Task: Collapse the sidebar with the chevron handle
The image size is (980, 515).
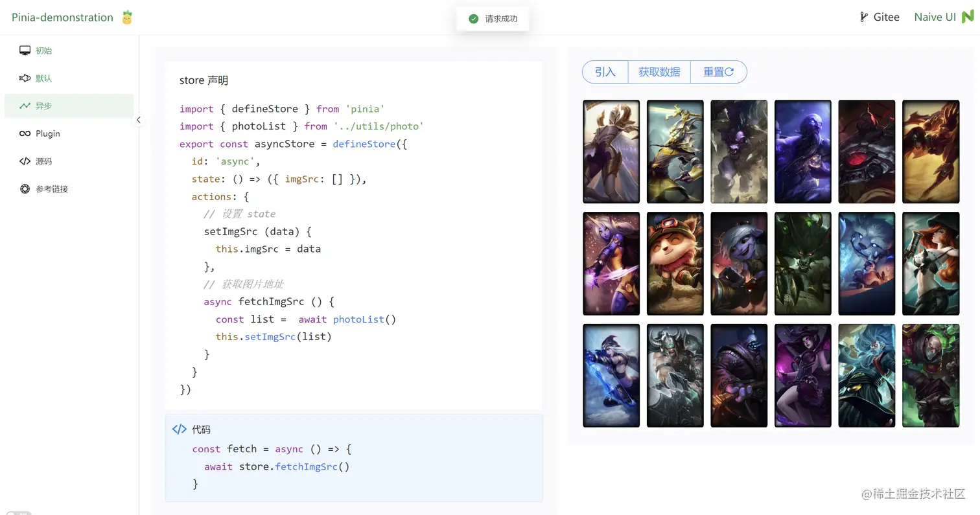Action: [138, 120]
